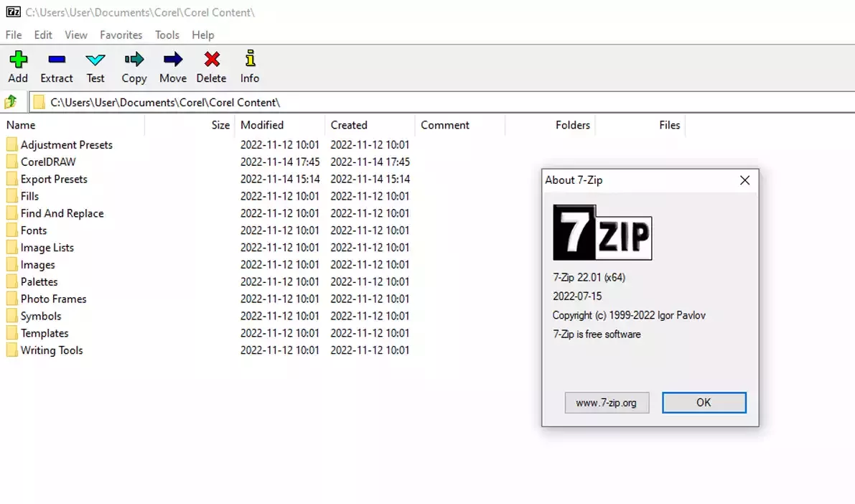Select the Find And Replace folder icon
Screen dimensions: 855x504
pos(12,213)
